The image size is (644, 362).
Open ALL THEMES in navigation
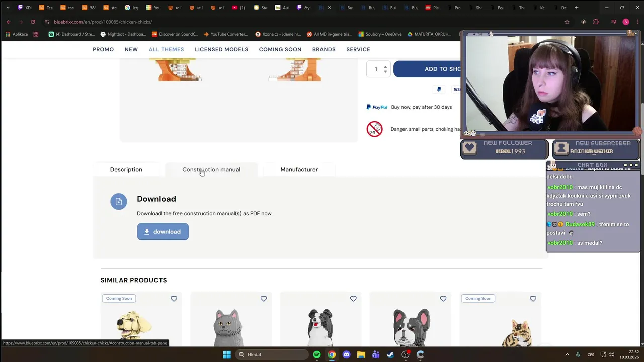[167, 49]
